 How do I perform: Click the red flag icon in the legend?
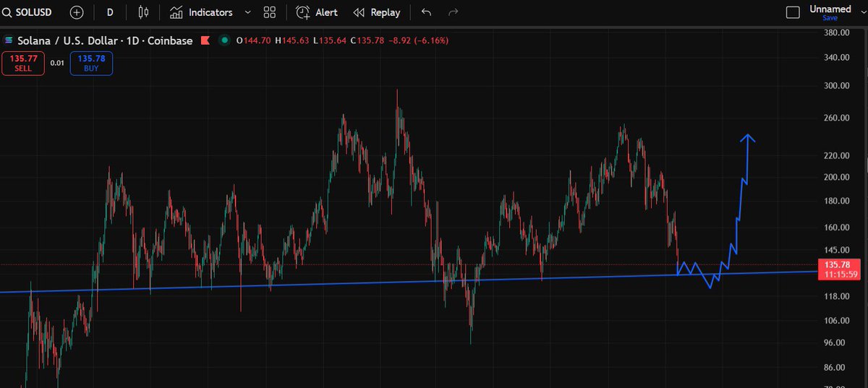(x=205, y=40)
